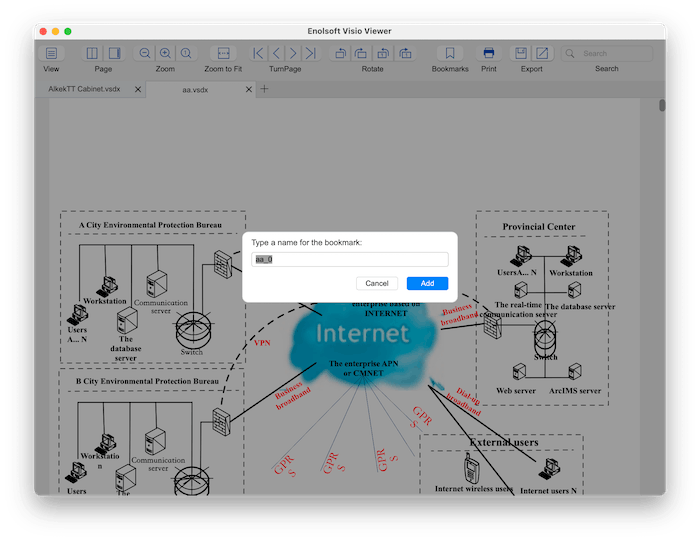The width and height of the screenshot is (700, 541).
Task: Close the aa.vsdx tab
Action: tap(248, 89)
